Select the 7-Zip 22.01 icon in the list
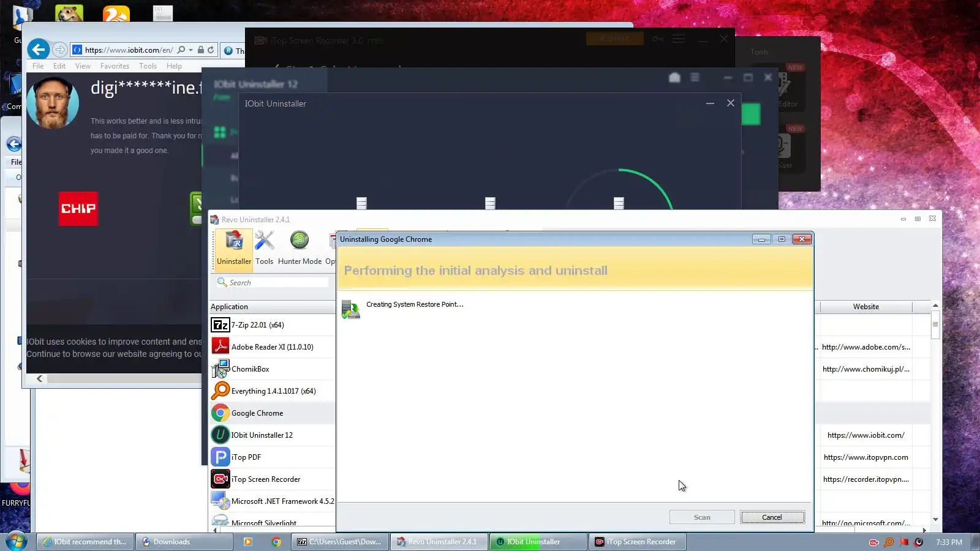 point(221,325)
